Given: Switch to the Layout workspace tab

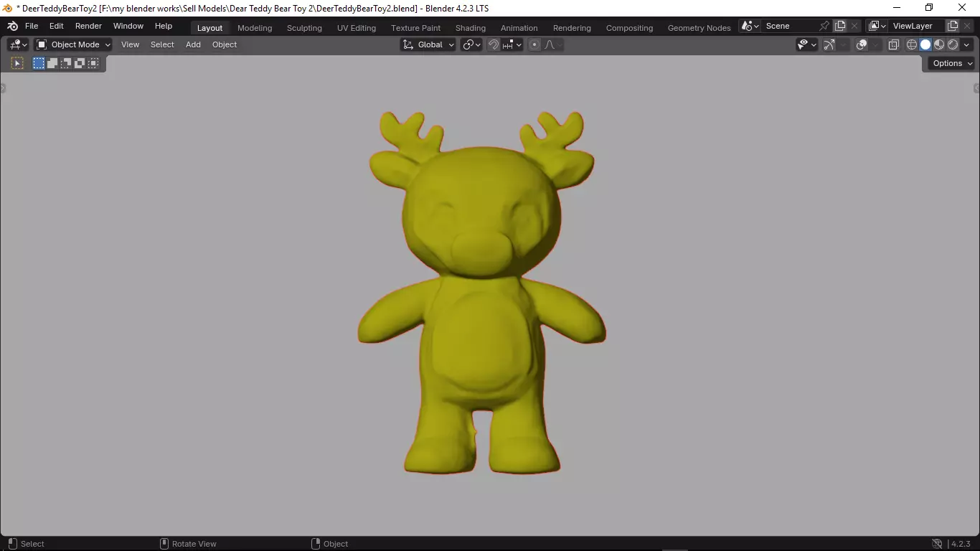Looking at the screenshot, I should point(209,28).
